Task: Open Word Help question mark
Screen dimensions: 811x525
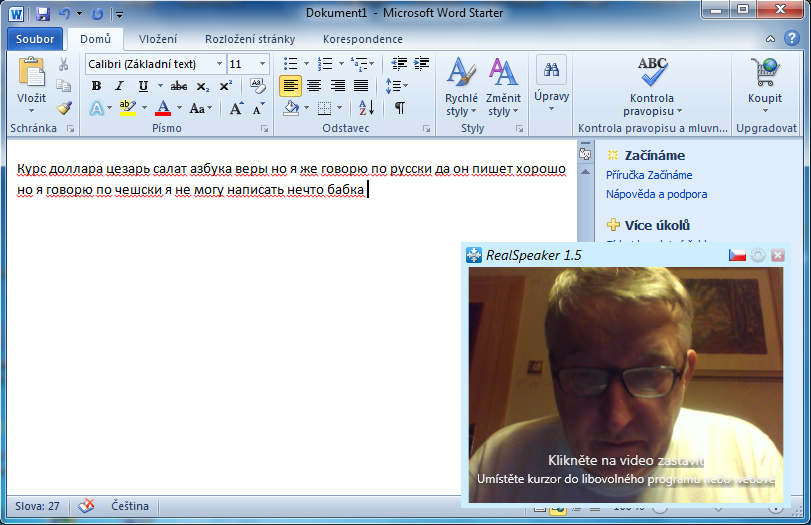Action: [791, 38]
